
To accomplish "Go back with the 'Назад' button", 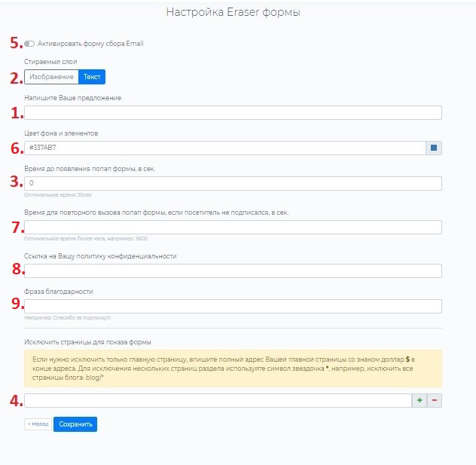I will click(38, 424).
